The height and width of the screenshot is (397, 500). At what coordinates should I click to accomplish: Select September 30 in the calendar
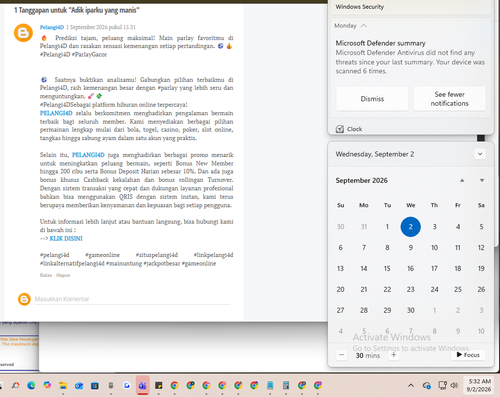pos(411,310)
